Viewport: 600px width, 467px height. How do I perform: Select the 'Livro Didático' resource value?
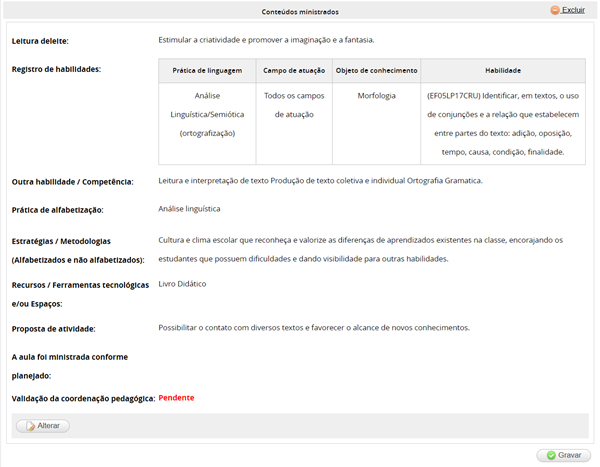182,284
